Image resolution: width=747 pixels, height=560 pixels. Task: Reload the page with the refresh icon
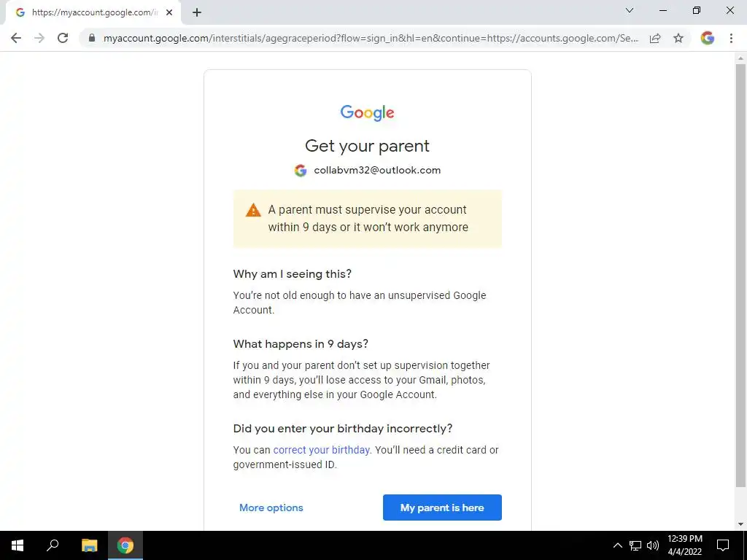coord(63,38)
